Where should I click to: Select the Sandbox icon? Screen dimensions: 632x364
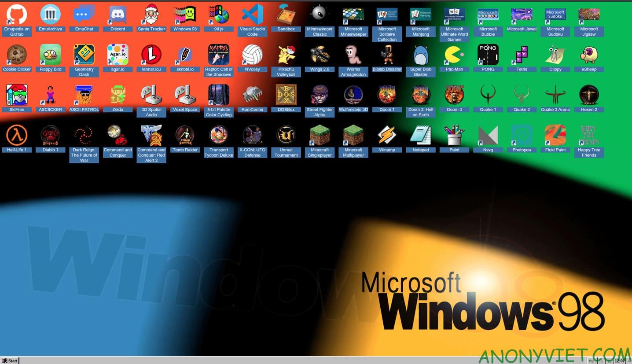286,15
